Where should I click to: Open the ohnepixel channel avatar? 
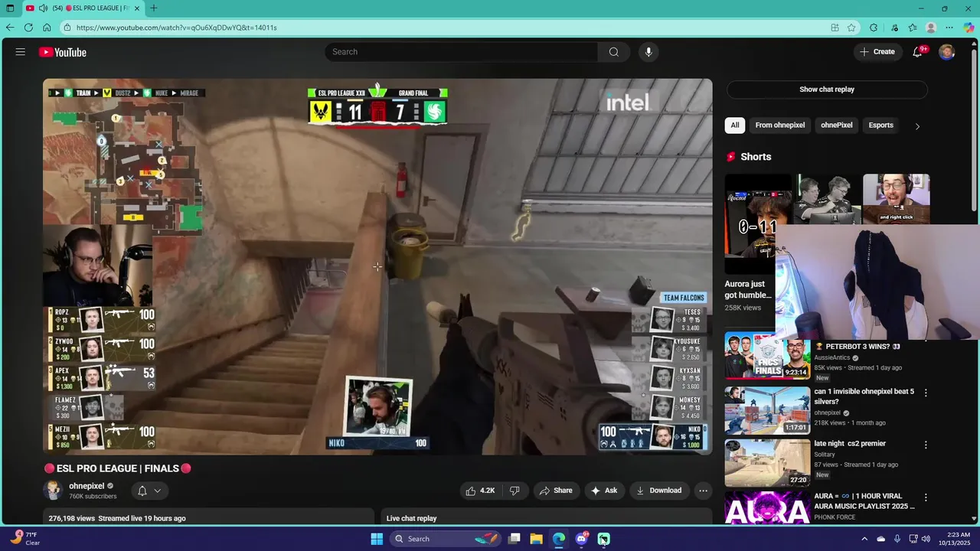point(53,491)
